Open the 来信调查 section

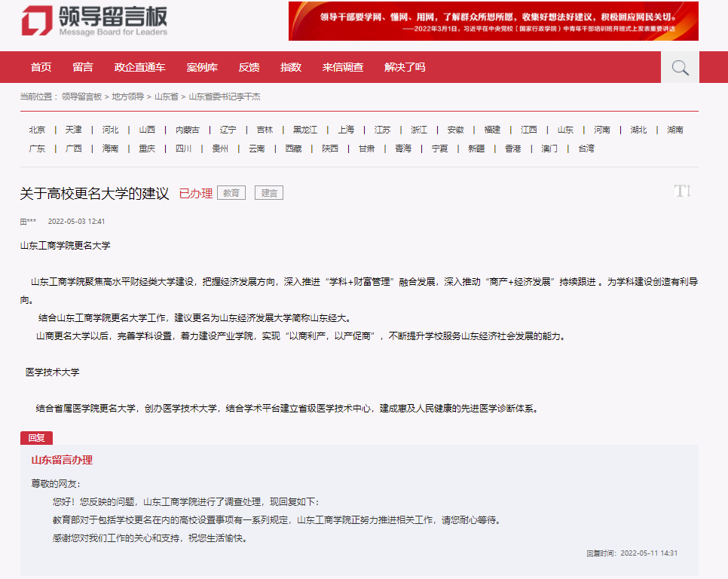(344, 67)
